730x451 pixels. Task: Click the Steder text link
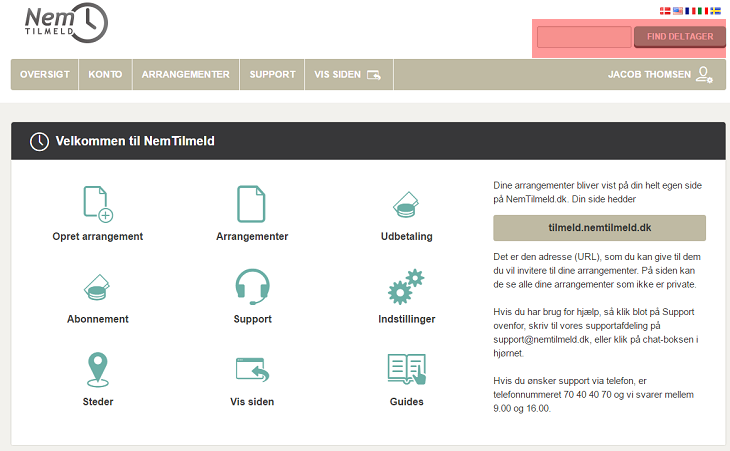click(98, 402)
